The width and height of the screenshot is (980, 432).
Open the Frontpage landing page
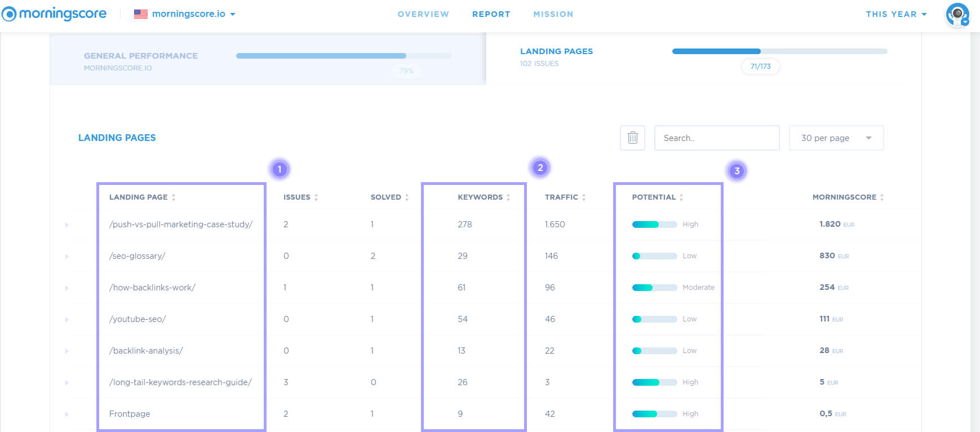[130, 414]
